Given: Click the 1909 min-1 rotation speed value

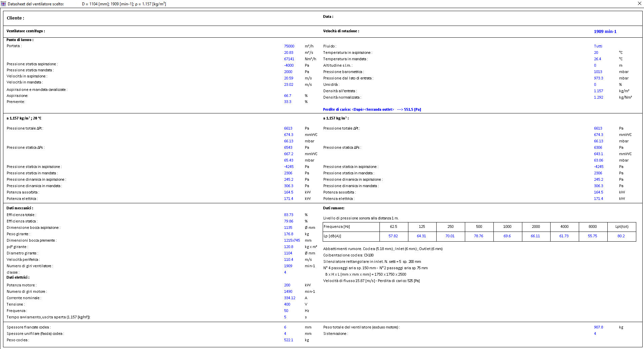Looking at the screenshot, I should tap(605, 31).
